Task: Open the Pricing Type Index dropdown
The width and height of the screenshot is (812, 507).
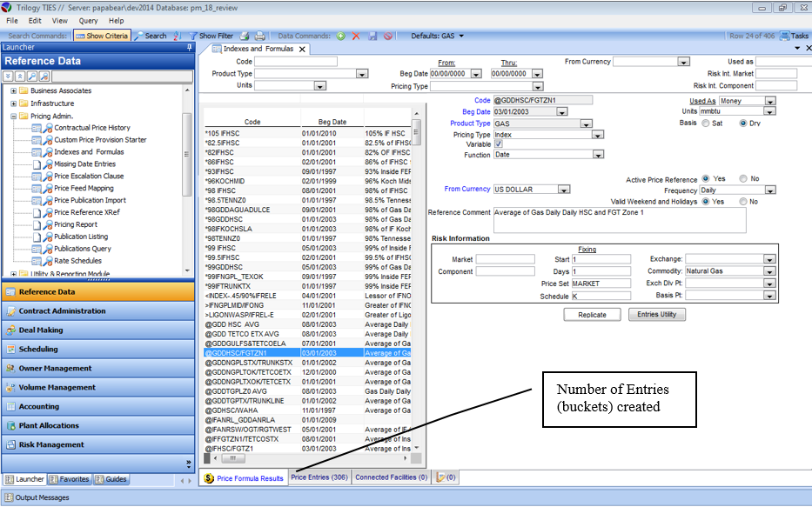Action: pos(598,135)
